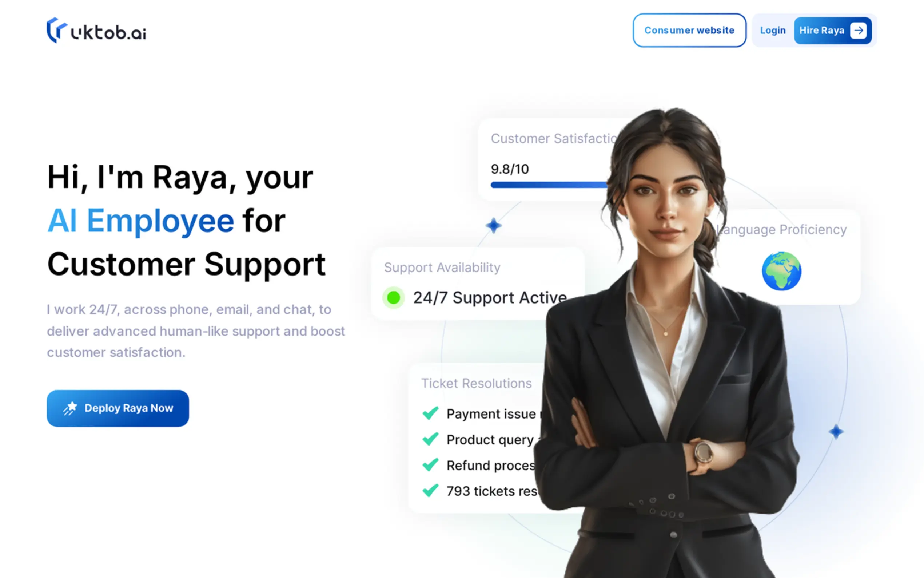This screenshot has width=924, height=578.
Task: Click Deploy Raya Now button
Action: [118, 408]
